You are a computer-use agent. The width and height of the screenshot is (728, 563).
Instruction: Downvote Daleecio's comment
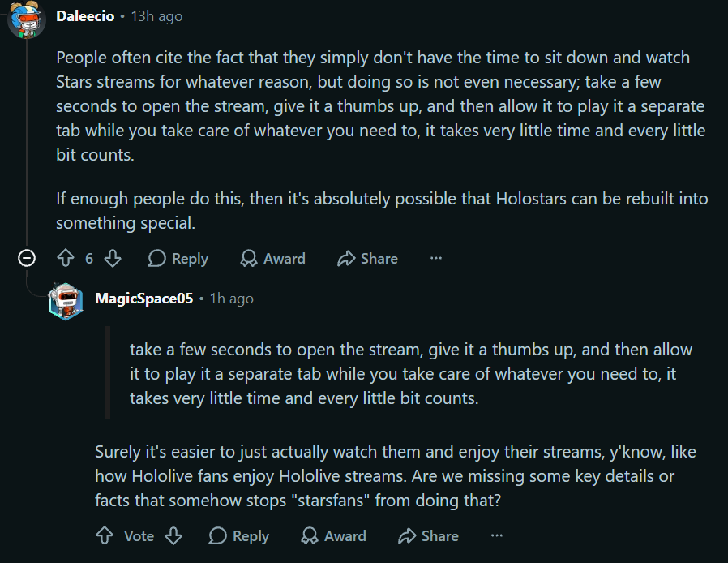pos(113,258)
